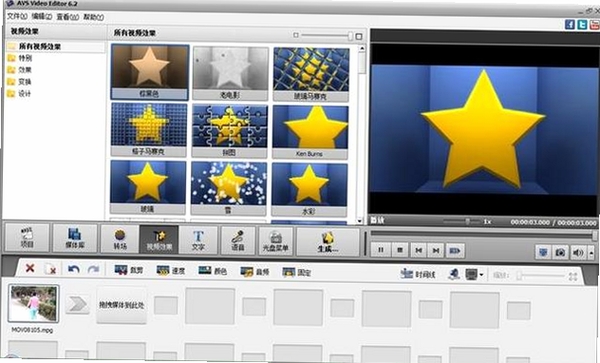
Task: Click the 固定 stabilization tool
Action: (x=297, y=272)
